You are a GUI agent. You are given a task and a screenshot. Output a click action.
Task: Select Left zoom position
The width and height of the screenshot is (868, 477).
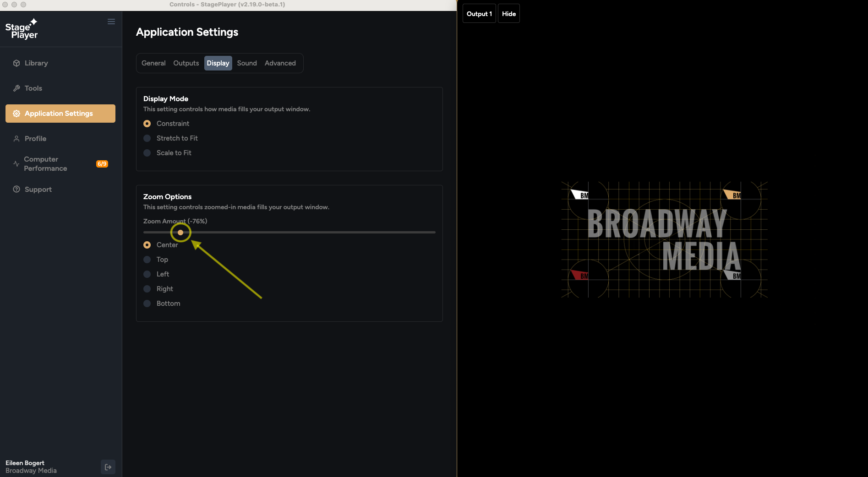tap(147, 274)
